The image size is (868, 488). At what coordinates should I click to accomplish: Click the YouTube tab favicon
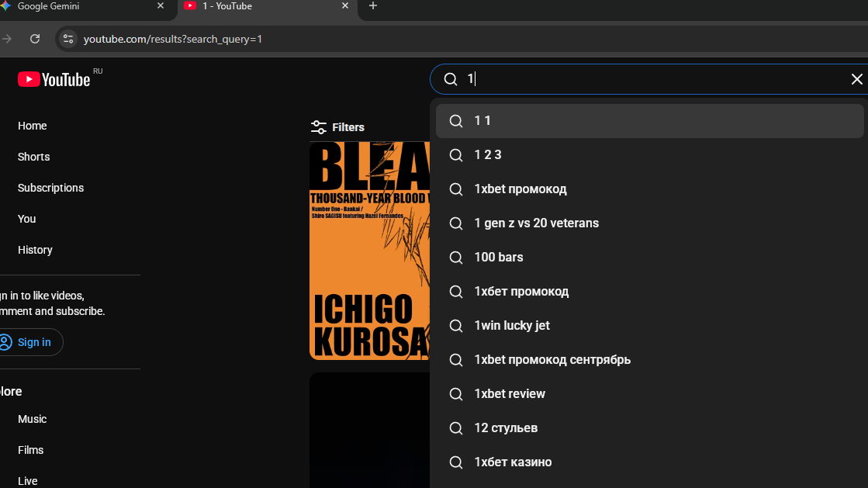pos(190,6)
